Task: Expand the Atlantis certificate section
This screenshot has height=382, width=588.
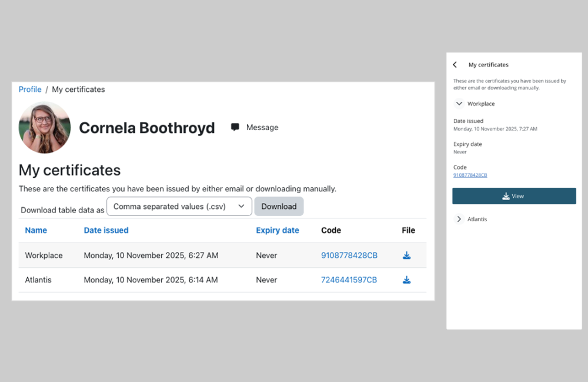Action: tap(459, 219)
